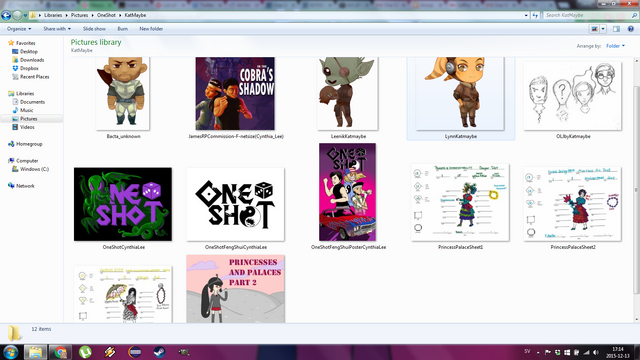Open the Documents library

[x=32, y=102]
